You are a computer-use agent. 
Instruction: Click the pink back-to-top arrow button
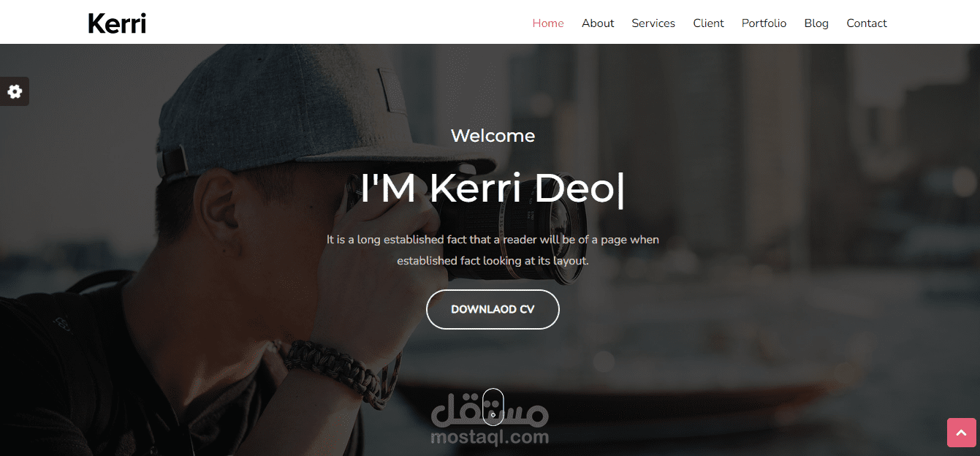[x=962, y=433]
